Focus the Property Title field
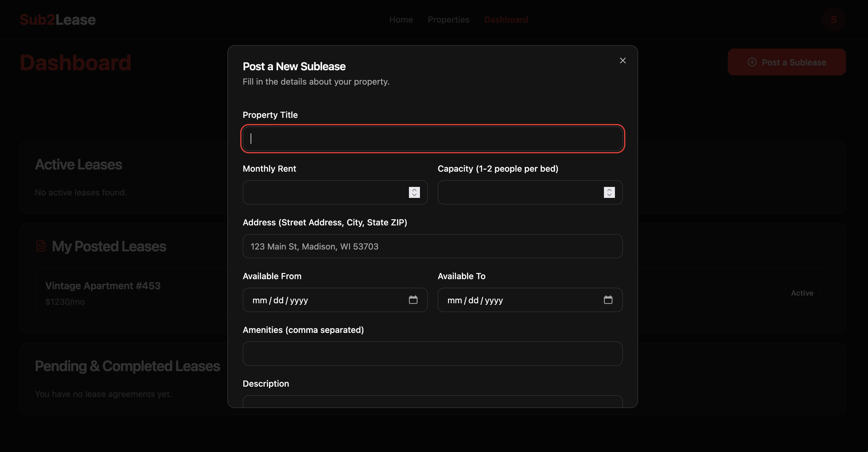This screenshot has width=868, height=452. click(x=432, y=139)
